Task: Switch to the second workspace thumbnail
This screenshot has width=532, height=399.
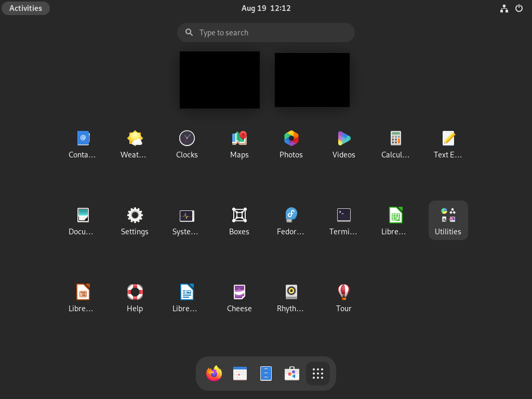Action: pos(312,80)
